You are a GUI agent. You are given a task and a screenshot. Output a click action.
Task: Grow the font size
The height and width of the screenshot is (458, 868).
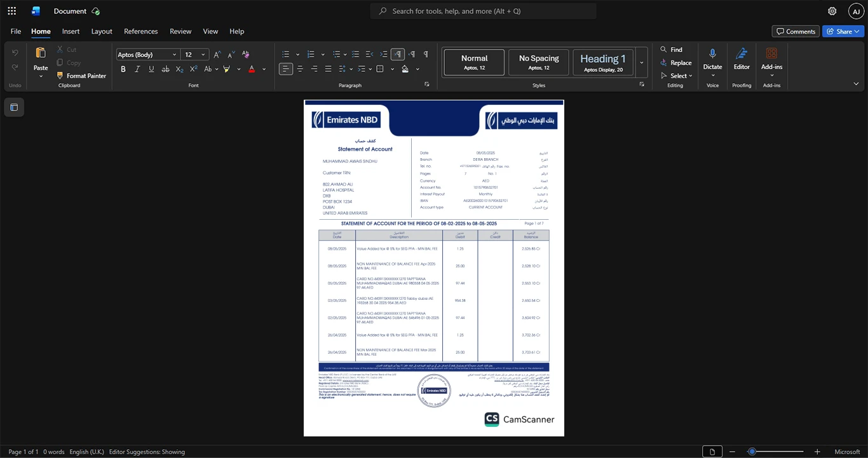click(x=217, y=55)
